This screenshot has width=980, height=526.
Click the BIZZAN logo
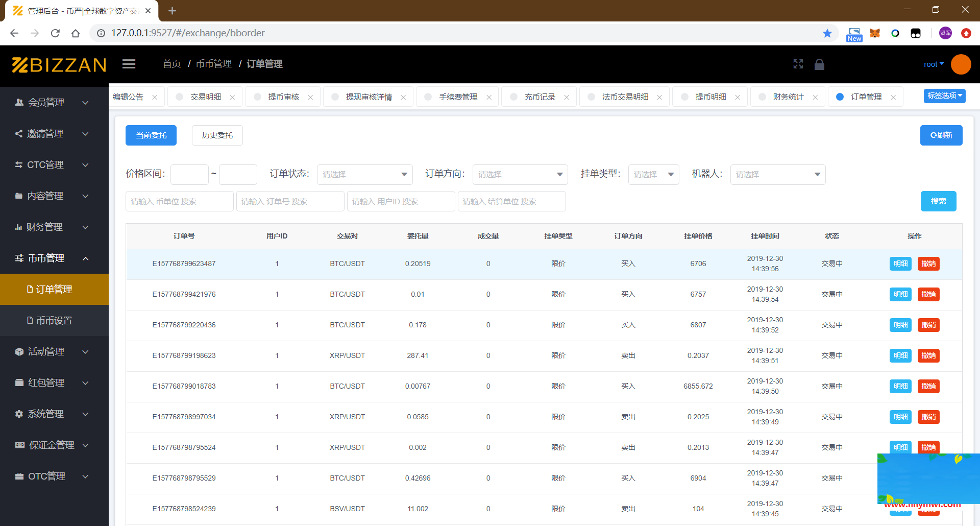59,65
